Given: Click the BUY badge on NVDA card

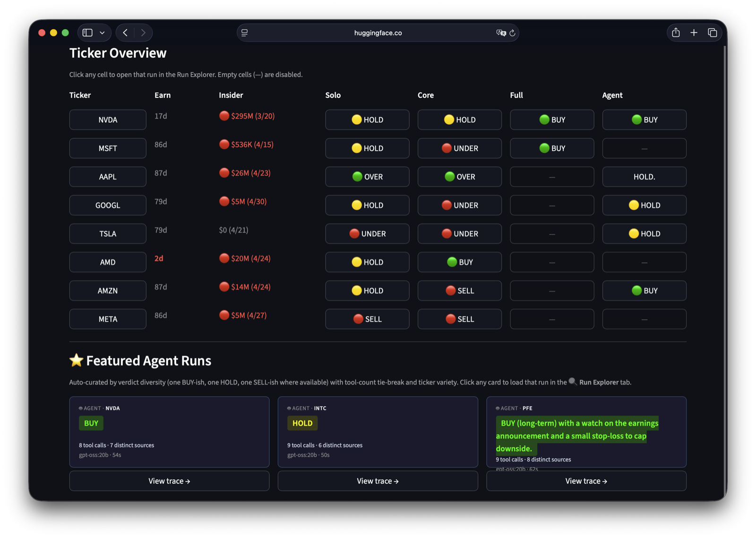Looking at the screenshot, I should (91, 423).
